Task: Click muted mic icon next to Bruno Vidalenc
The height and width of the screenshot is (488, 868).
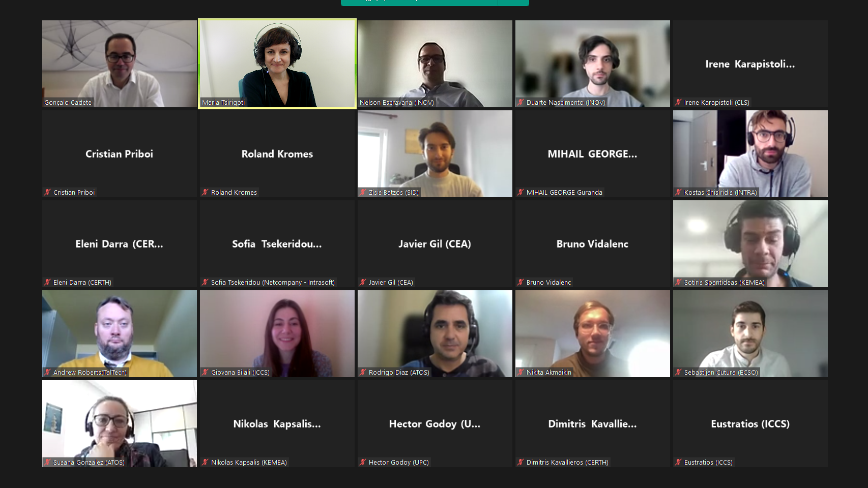Action: tap(520, 283)
